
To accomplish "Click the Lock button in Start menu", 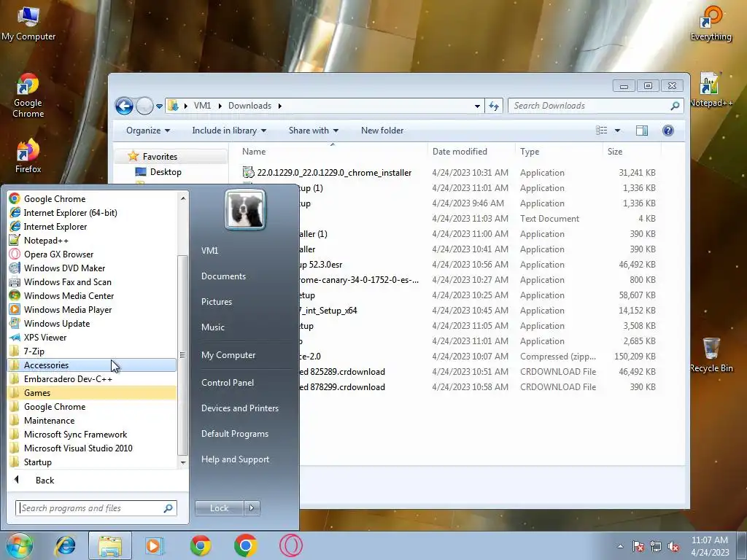I will [x=219, y=508].
